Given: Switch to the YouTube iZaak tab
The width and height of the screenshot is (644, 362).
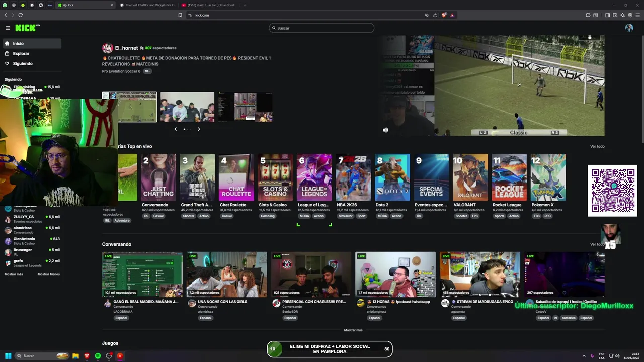Looking at the screenshot, I should [208, 5].
